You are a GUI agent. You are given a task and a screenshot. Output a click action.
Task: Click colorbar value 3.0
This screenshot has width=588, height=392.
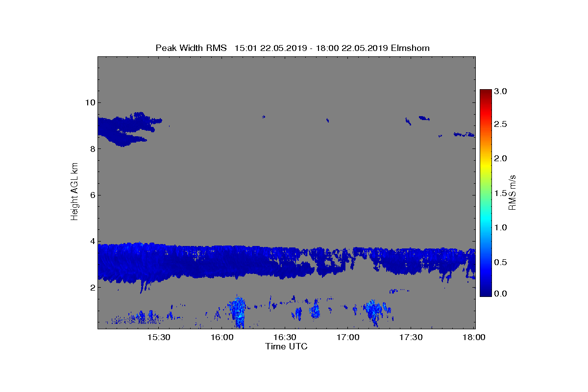pos(500,91)
